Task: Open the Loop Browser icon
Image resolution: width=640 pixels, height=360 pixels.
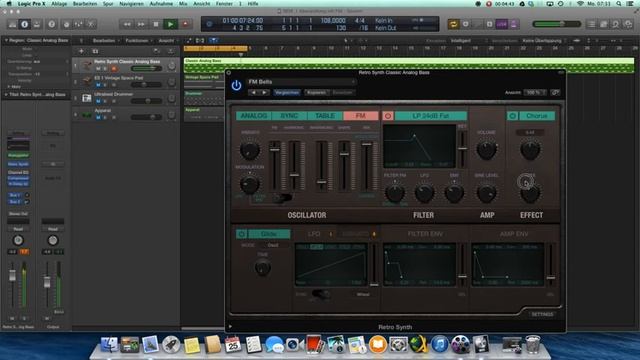Action: coord(616,24)
